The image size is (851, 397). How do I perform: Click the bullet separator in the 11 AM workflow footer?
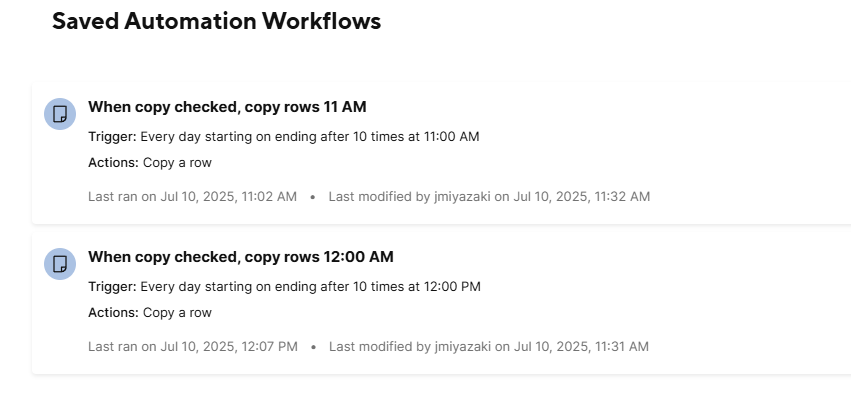click(x=313, y=198)
